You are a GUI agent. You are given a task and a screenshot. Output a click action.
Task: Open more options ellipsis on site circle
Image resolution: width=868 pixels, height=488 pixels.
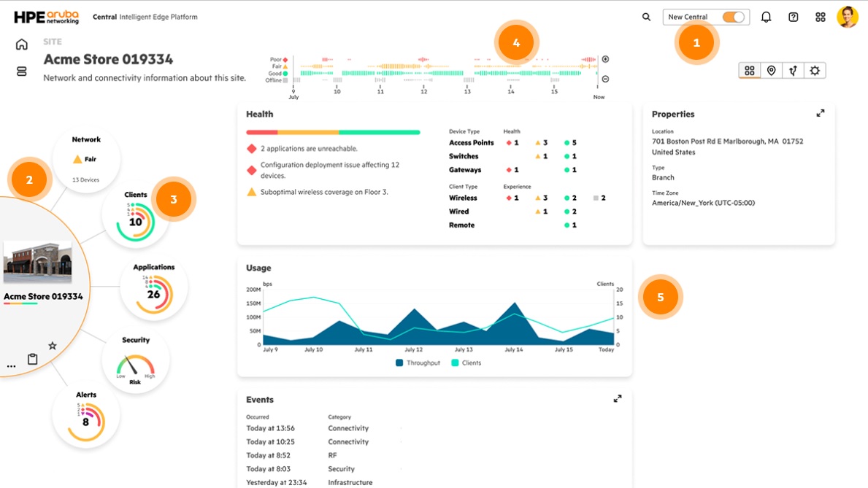click(x=11, y=365)
